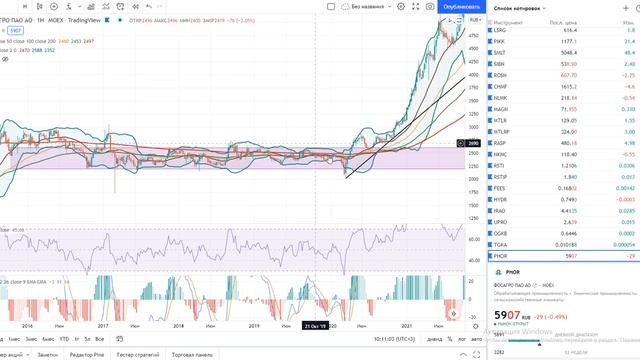Screen dimensions: 640x360
Task: Add a symbol to the watchlist with plus
Action: (626, 8)
